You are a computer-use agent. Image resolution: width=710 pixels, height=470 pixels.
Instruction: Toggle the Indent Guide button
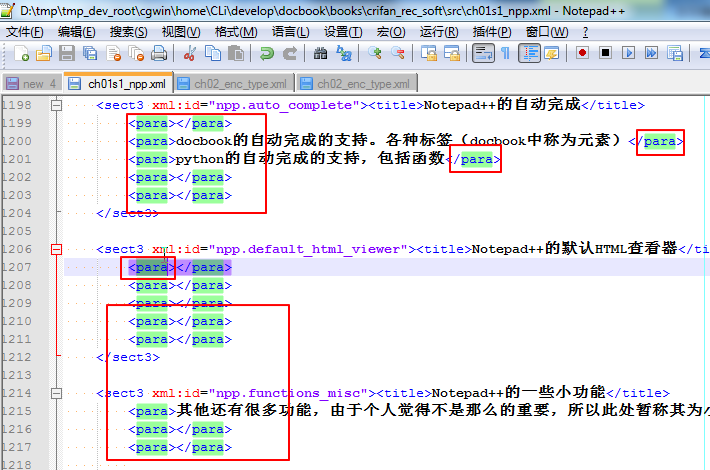(x=527, y=53)
